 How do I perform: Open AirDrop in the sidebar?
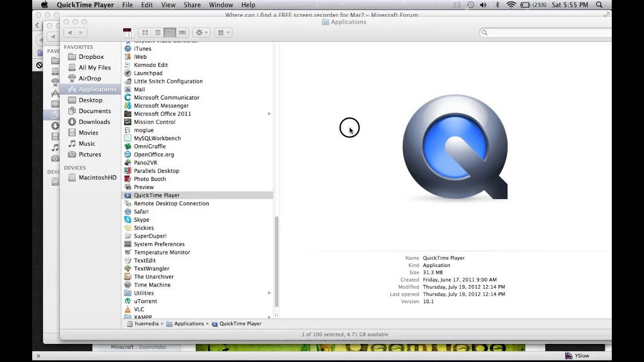(x=91, y=78)
